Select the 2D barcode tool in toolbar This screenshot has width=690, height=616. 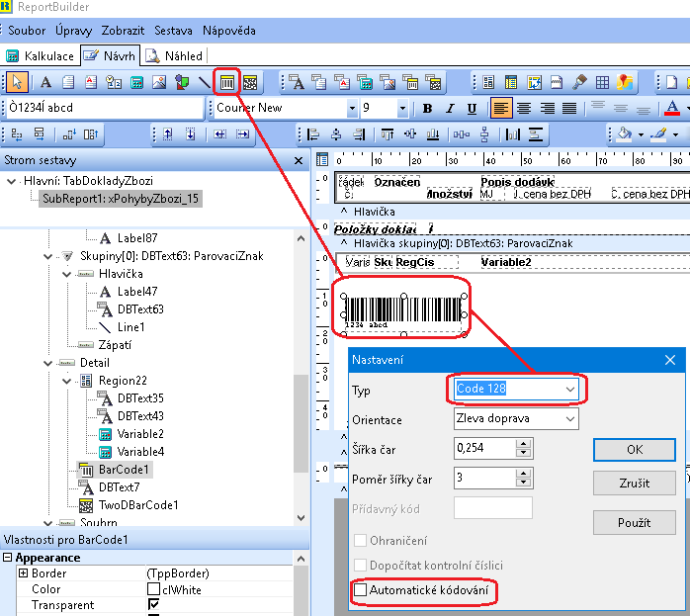pyautogui.click(x=250, y=82)
